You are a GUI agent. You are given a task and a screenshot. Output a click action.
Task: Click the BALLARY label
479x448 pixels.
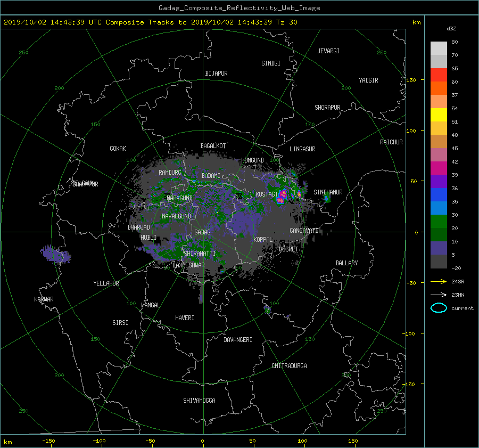click(346, 263)
